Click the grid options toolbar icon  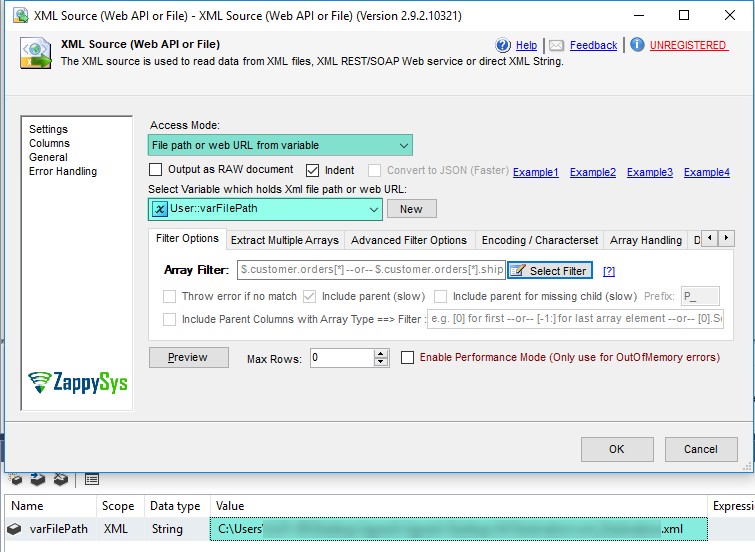[x=91, y=479]
